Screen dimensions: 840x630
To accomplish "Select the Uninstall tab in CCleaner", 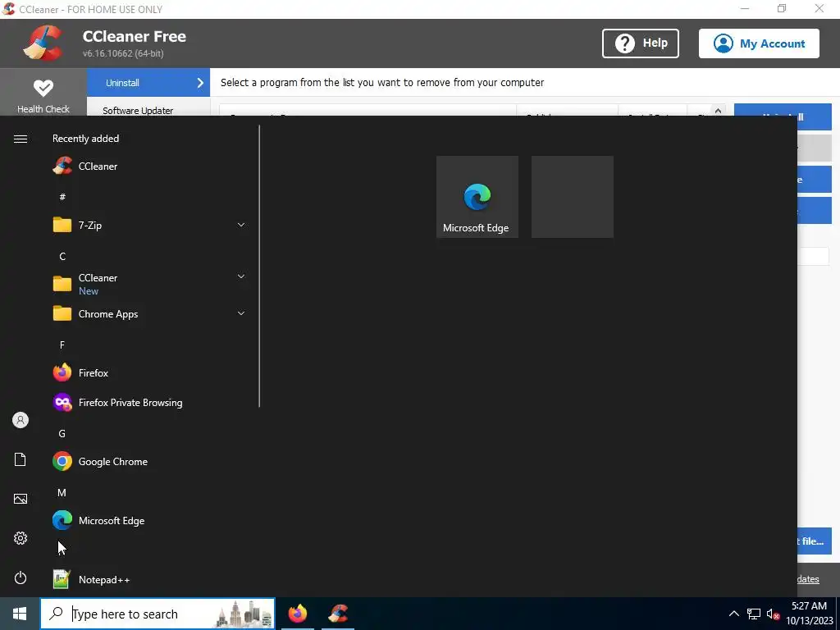I will tap(148, 83).
